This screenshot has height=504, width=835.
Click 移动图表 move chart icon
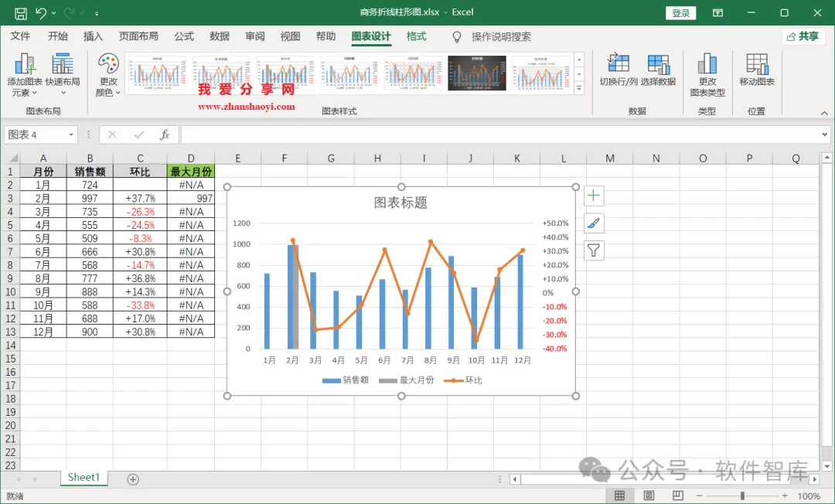coord(757,70)
